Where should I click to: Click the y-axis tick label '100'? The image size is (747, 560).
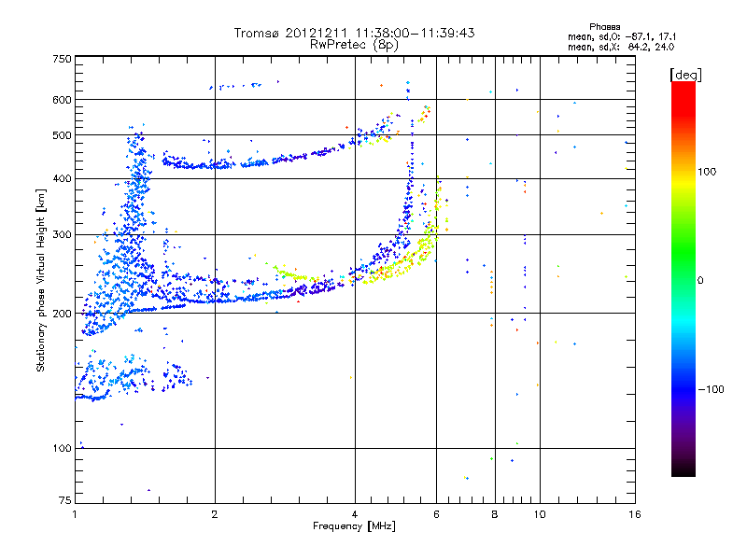coord(62,449)
